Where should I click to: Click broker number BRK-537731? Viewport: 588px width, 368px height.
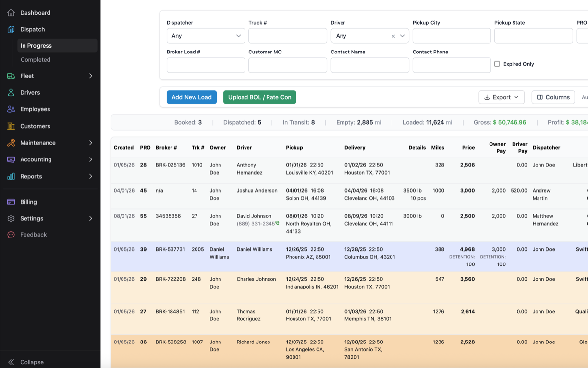[171, 249]
